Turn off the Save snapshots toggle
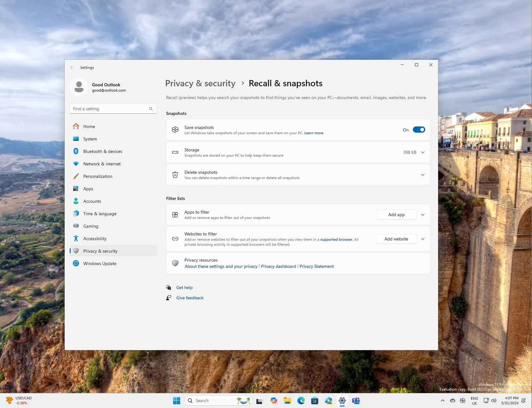The height and width of the screenshot is (408, 532). click(419, 130)
